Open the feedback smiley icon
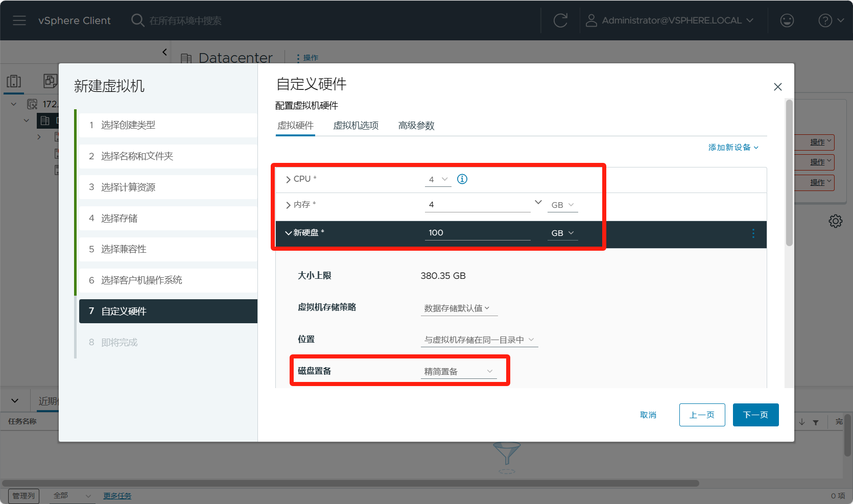 [x=787, y=20]
